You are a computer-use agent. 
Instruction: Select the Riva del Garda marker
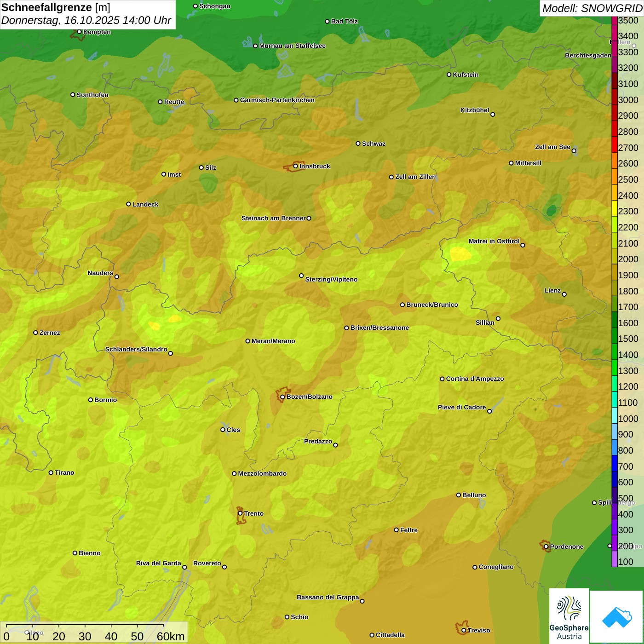(184, 567)
